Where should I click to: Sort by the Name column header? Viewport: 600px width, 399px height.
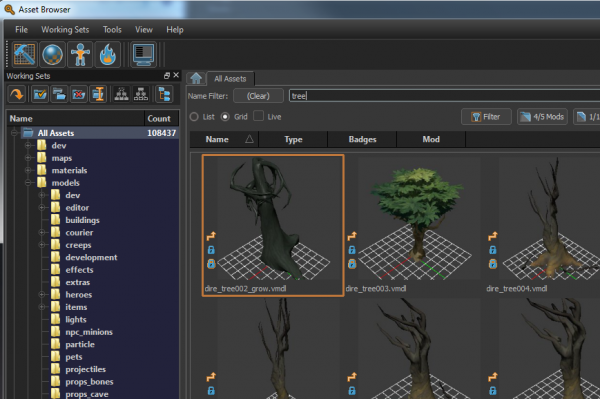[224, 139]
